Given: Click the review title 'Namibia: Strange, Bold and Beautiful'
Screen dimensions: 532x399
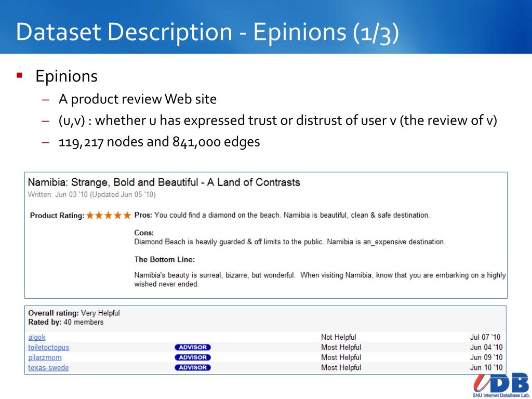Looking at the screenshot, I should coord(164,182).
